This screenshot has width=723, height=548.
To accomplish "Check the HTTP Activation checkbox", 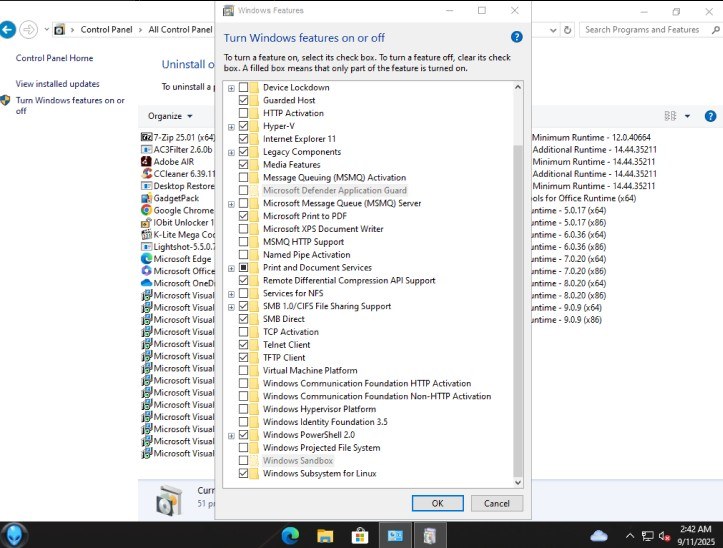I will (243, 113).
